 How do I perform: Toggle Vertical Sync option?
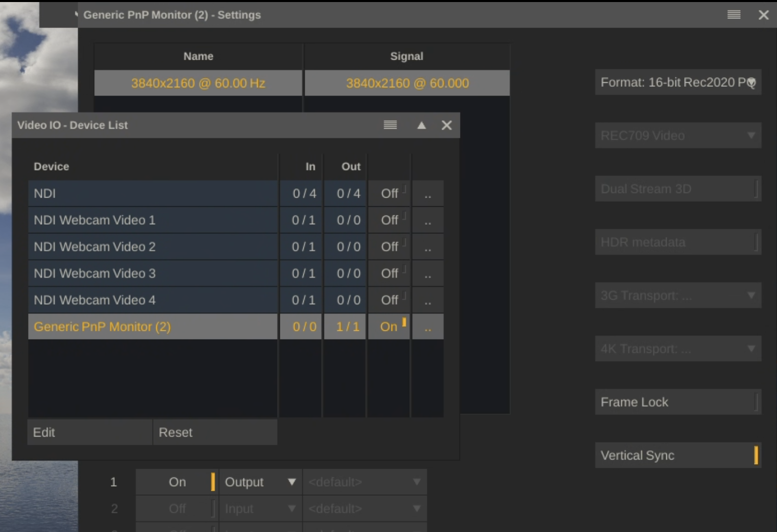(x=677, y=455)
